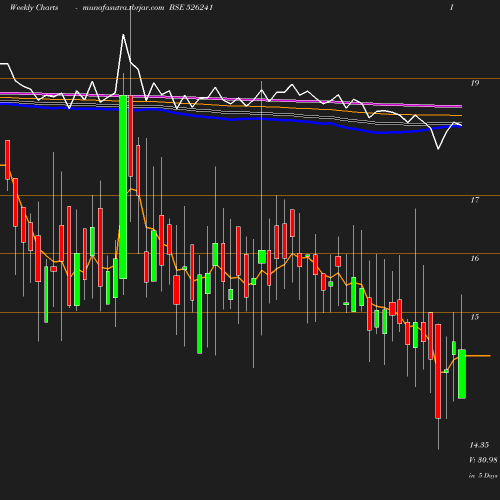
Task: Click the last price value 14.35
Action: tap(479, 445)
